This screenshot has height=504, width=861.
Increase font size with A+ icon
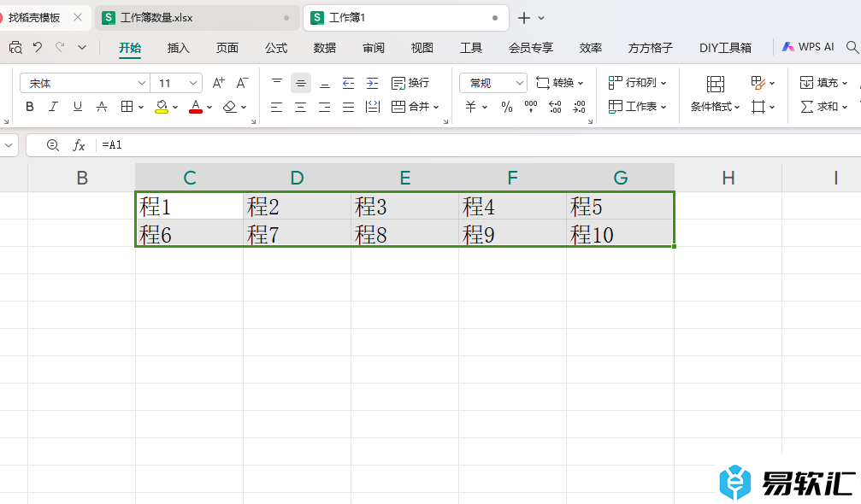(x=218, y=83)
